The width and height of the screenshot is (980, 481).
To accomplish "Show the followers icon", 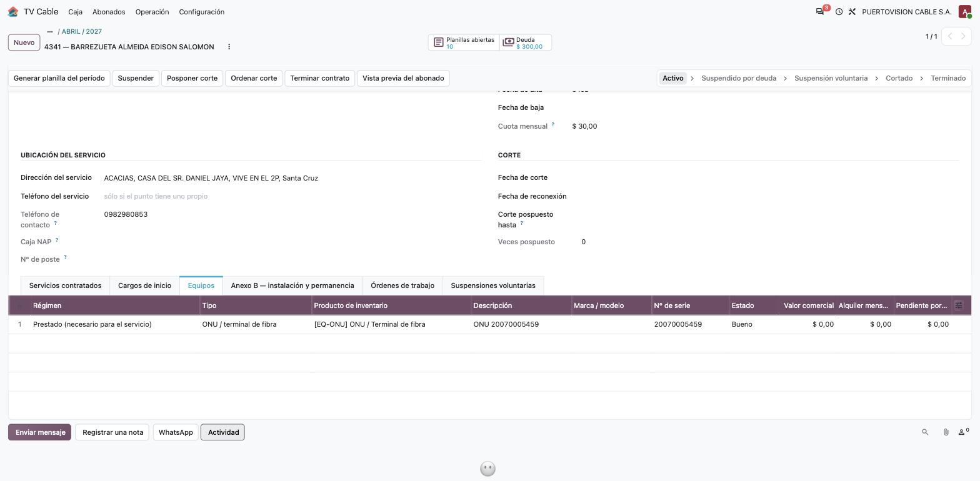I will click(x=963, y=432).
